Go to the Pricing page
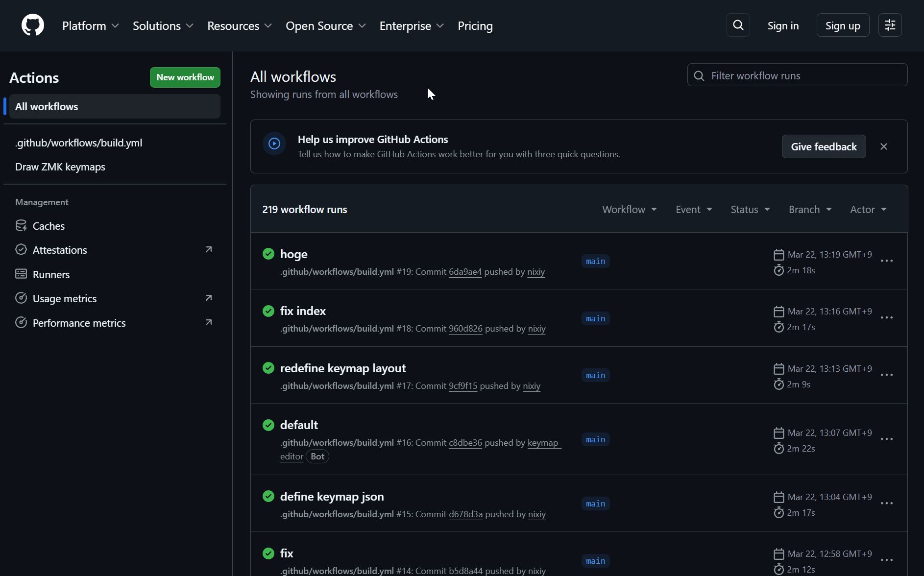Image resolution: width=924 pixels, height=576 pixels. 475,25
